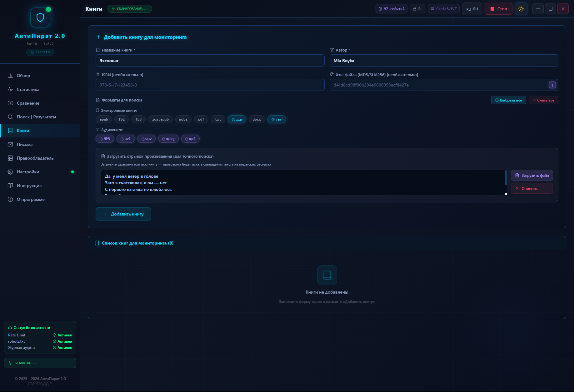Toggle the sun theme icon
The width and height of the screenshot is (574, 392).
(521, 9)
